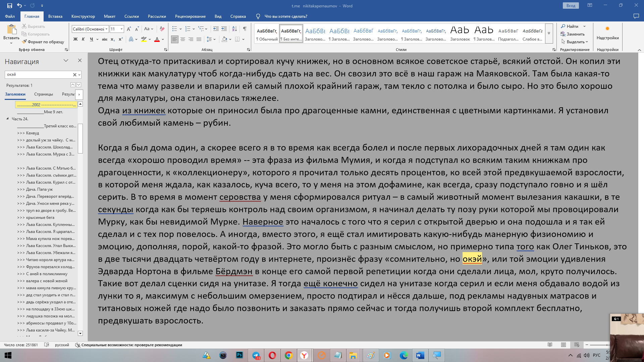The image size is (644, 362).
Task: Switch to Print Layout view
Action: pos(563,345)
